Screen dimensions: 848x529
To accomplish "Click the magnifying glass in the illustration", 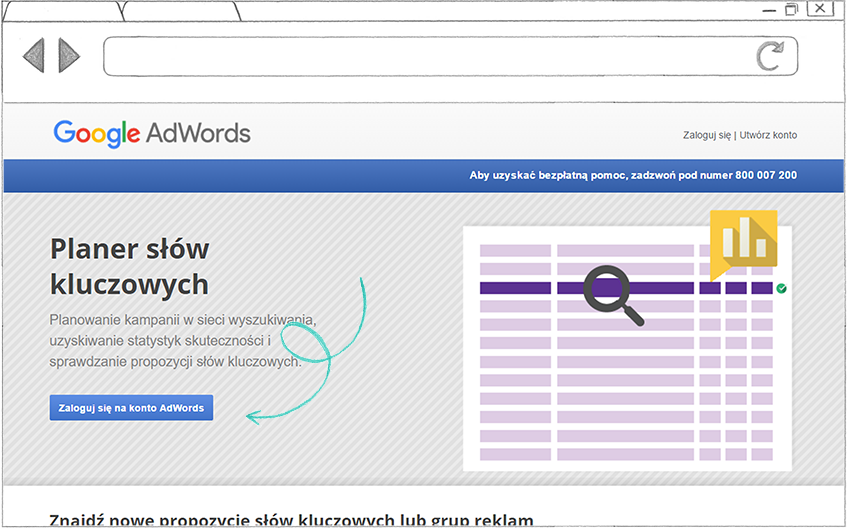I will click(x=614, y=295).
